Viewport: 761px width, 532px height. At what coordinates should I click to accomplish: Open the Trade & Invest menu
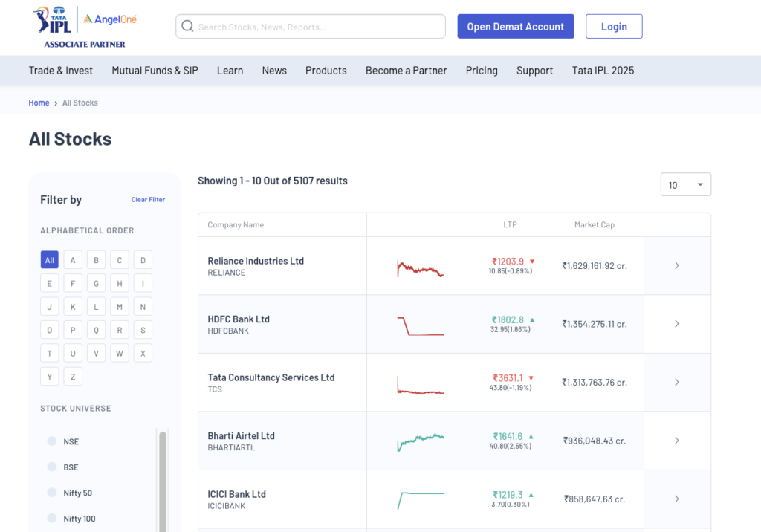point(61,71)
